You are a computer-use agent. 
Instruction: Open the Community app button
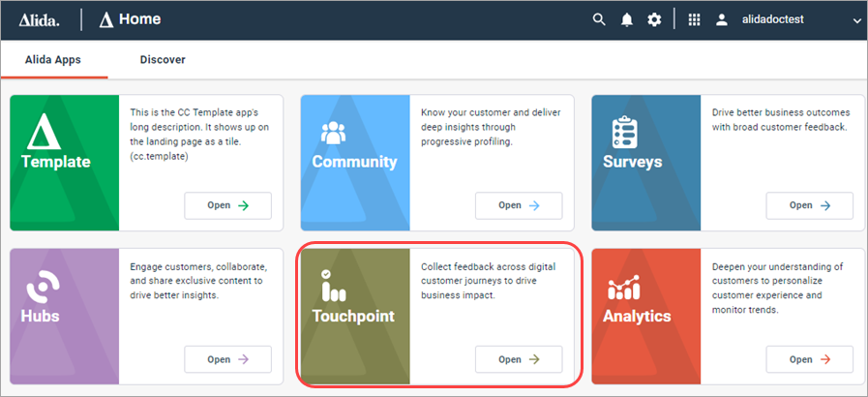519,205
